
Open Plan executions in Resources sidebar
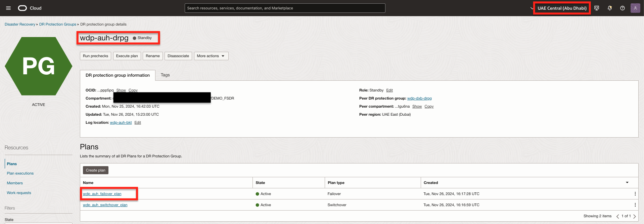tap(20, 173)
